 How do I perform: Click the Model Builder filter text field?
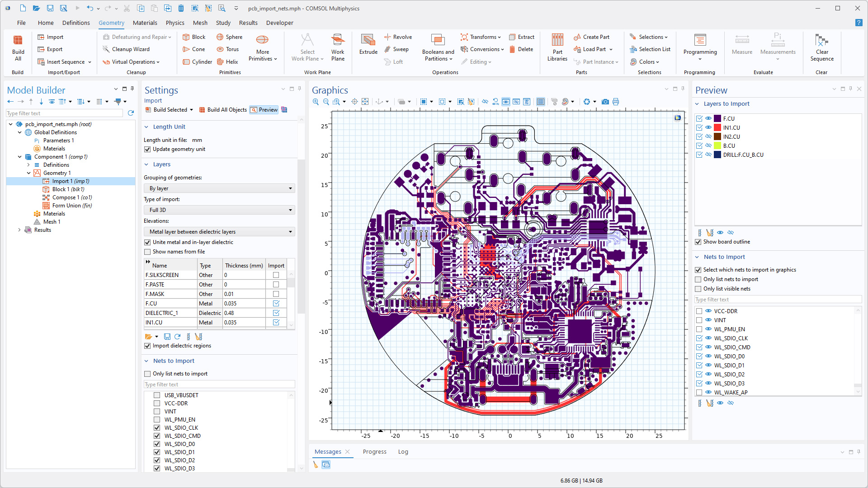pyautogui.click(x=64, y=113)
